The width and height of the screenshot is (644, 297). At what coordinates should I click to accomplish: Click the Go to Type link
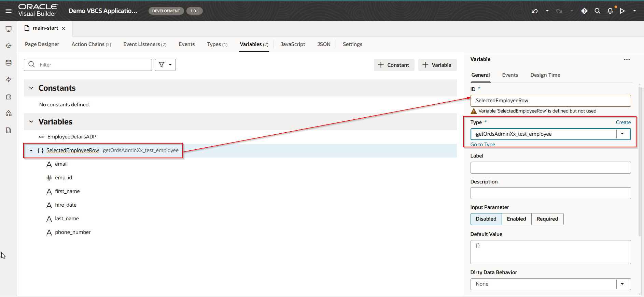[x=482, y=145]
